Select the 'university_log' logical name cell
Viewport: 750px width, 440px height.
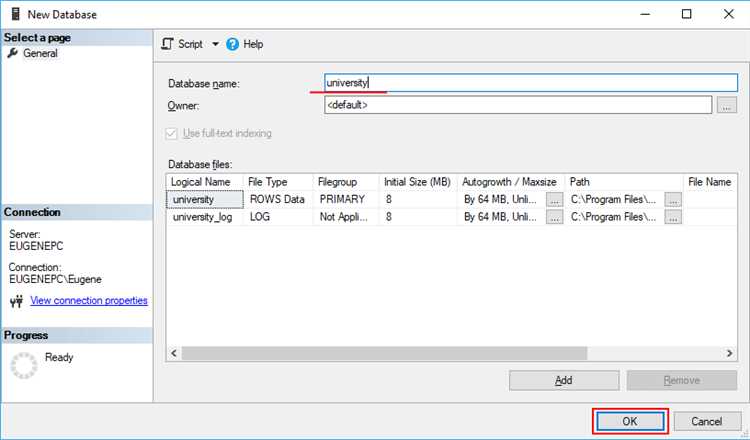click(x=205, y=217)
